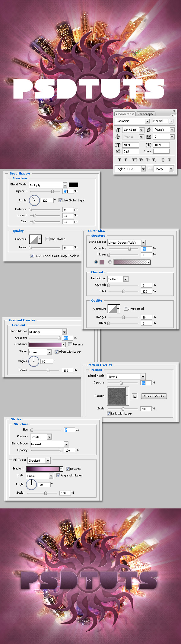The height and width of the screenshot is (644, 181).
Task: Enable Small Caps text style
Action: click(x=141, y=160)
